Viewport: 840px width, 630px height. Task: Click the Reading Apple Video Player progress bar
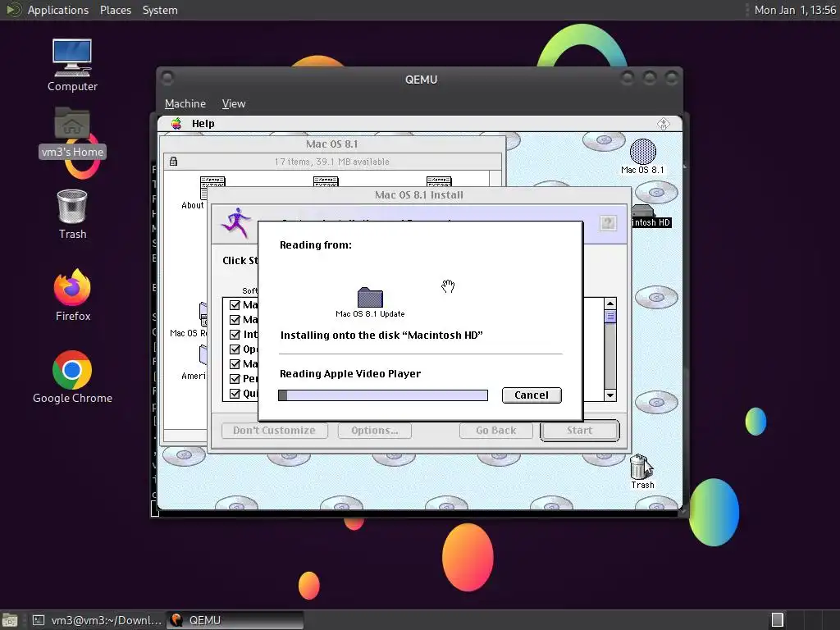pyautogui.click(x=383, y=395)
